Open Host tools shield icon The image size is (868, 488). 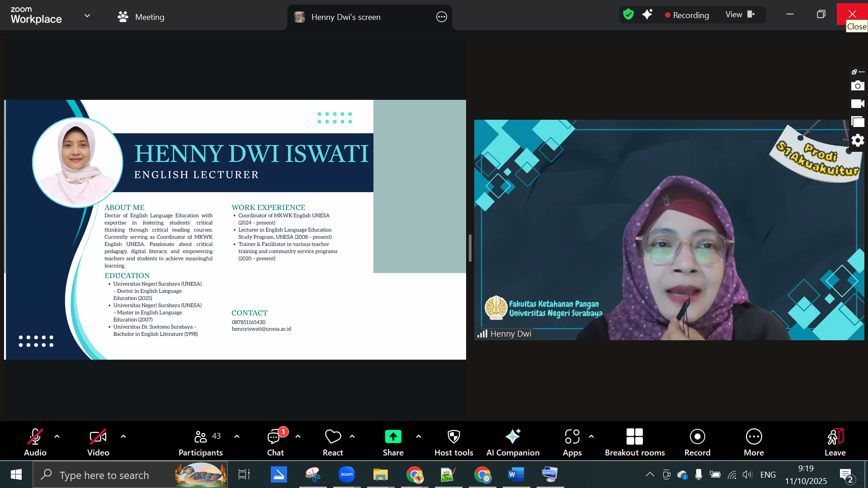[x=453, y=442]
